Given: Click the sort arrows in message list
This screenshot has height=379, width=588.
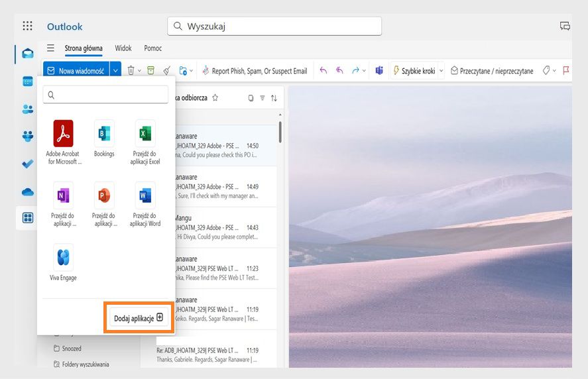Looking at the screenshot, I should pyautogui.click(x=274, y=98).
